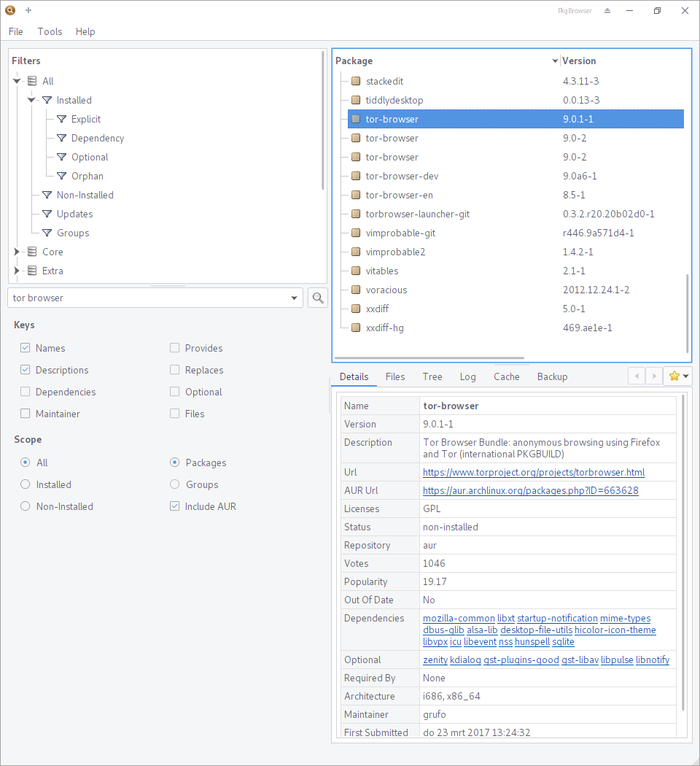700x766 pixels.
Task: Click the vitables package icon
Action: coord(356,271)
